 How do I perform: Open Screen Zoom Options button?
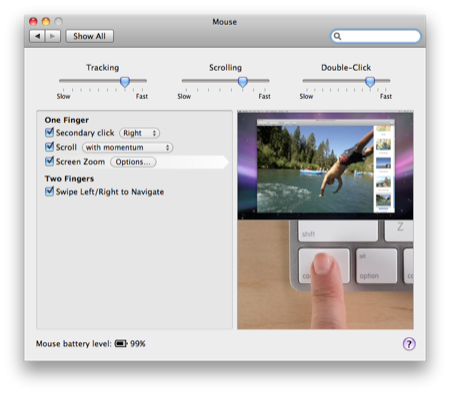(x=133, y=162)
